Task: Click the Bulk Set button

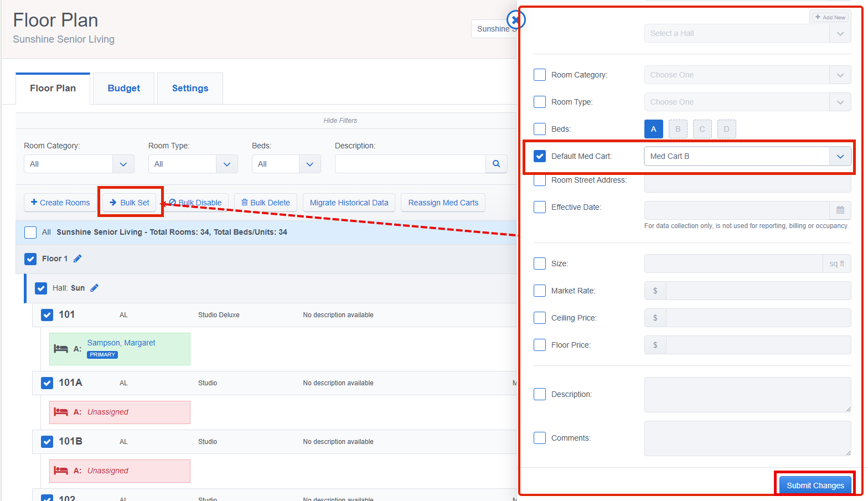Action: [130, 203]
